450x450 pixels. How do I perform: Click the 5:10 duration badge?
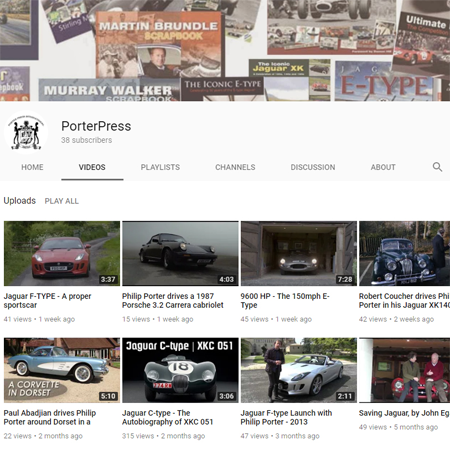[x=108, y=396]
